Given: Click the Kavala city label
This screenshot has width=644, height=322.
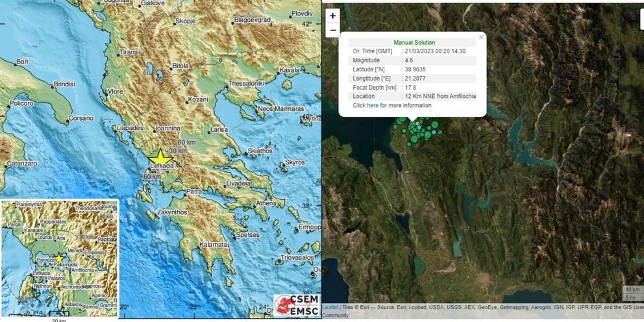Looking at the screenshot, I should pyautogui.click(x=290, y=70).
